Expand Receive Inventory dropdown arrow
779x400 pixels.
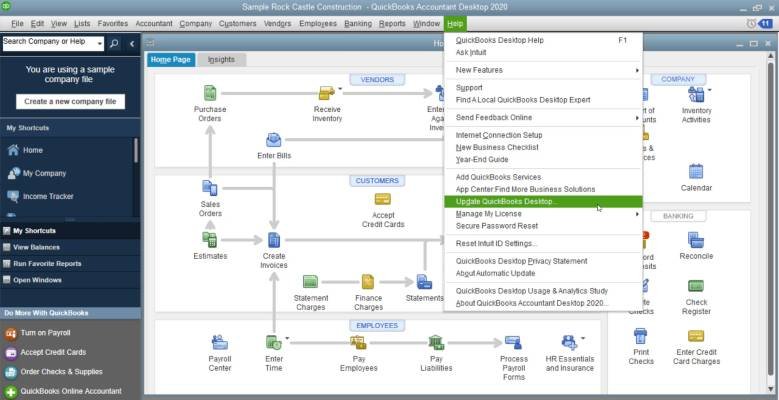[340, 88]
